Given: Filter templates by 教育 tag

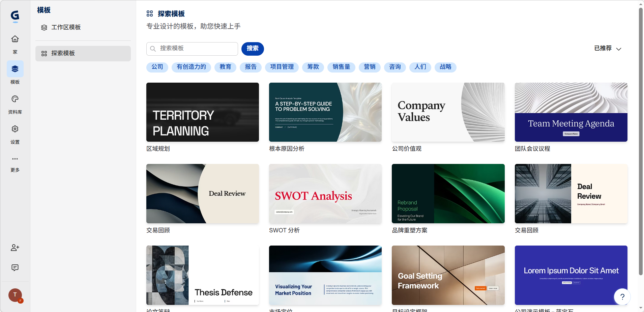Looking at the screenshot, I should [x=225, y=67].
